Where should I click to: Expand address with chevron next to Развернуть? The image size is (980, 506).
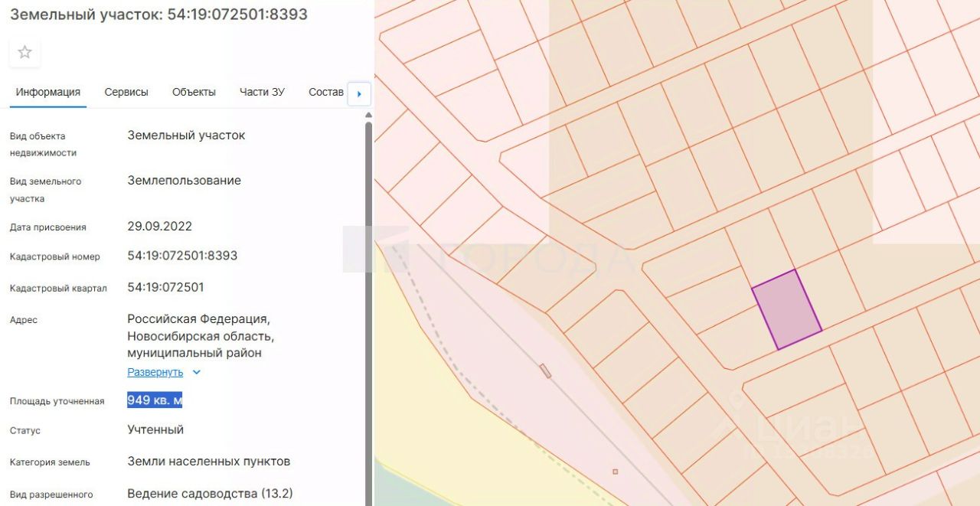pyautogui.click(x=196, y=372)
